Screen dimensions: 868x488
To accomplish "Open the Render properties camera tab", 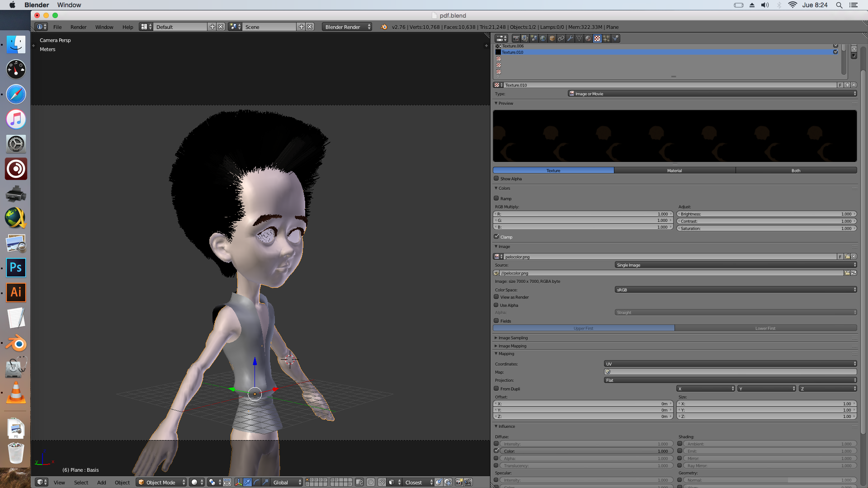I will (x=516, y=38).
